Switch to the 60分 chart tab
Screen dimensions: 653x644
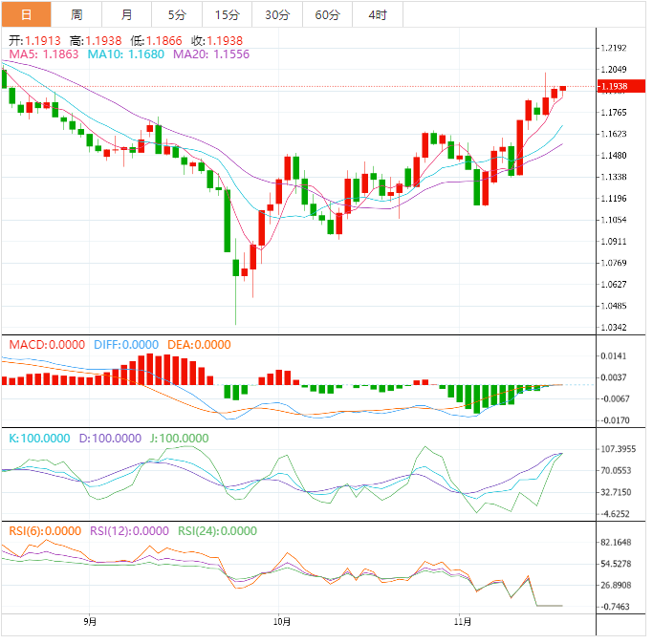(327, 14)
